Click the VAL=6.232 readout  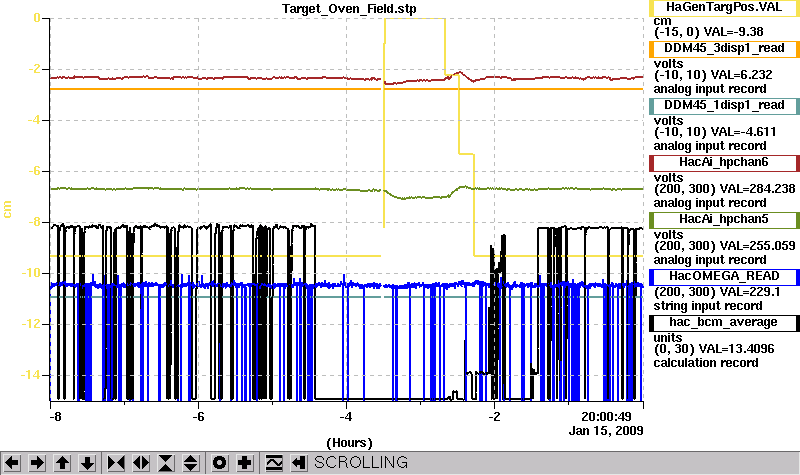pos(741,74)
